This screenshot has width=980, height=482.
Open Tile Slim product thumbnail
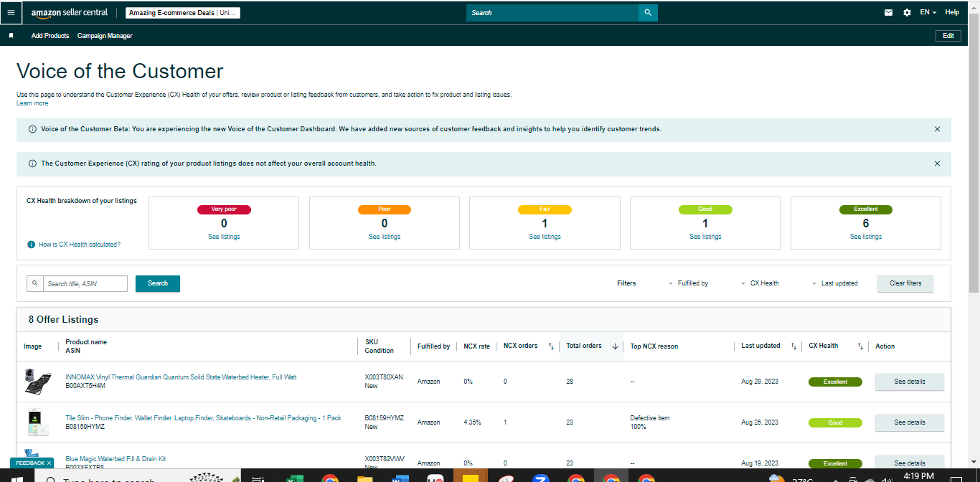pyautogui.click(x=38, y=422)
